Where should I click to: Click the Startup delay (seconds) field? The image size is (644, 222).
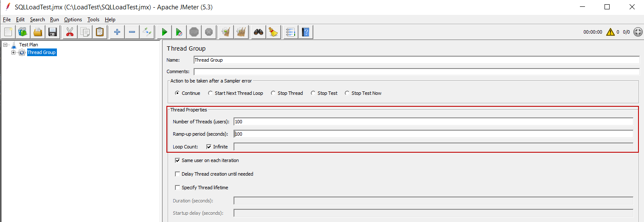pyautogui.click(x=433, y=213)
